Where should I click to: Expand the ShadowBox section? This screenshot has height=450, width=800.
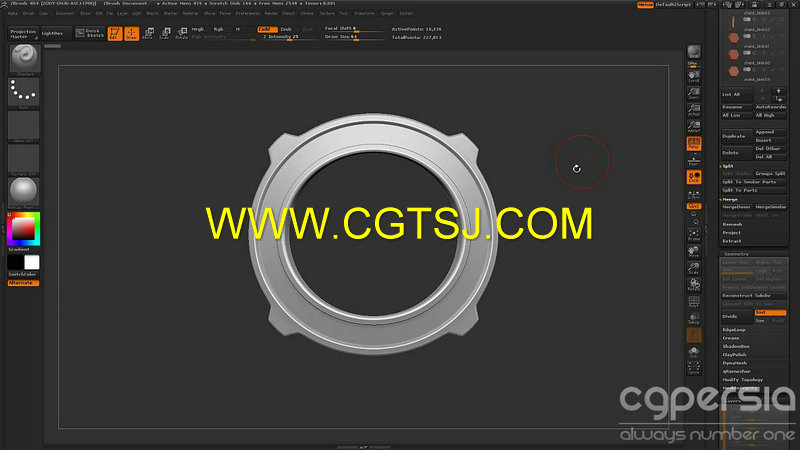736,346
